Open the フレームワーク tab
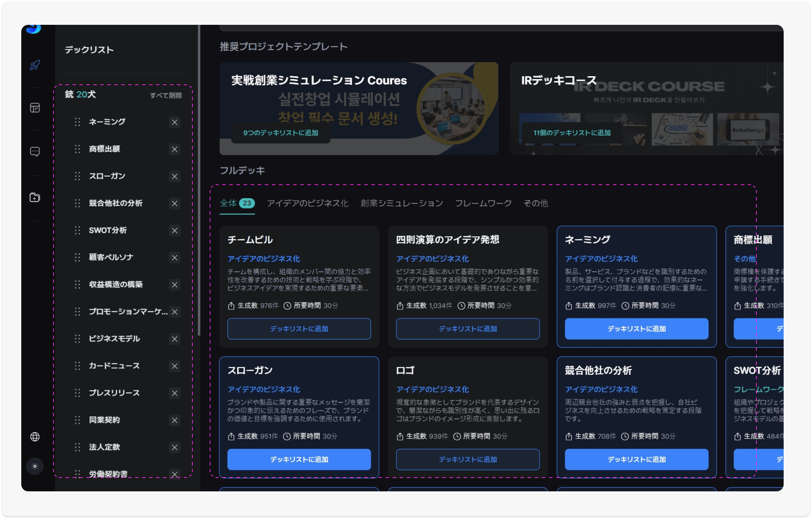Image resolution: width=812 pixels, height=519 pixels. (483, 203)
